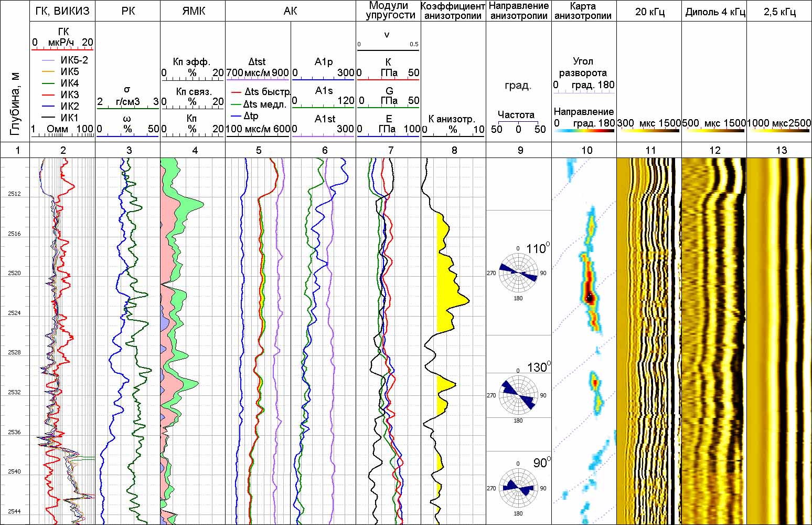Select column number 8 cell
This screenshot has width=812, height=525.
[454, 150]
